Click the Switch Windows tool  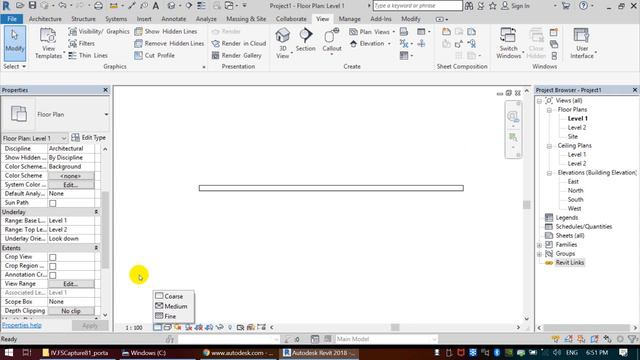509,43
